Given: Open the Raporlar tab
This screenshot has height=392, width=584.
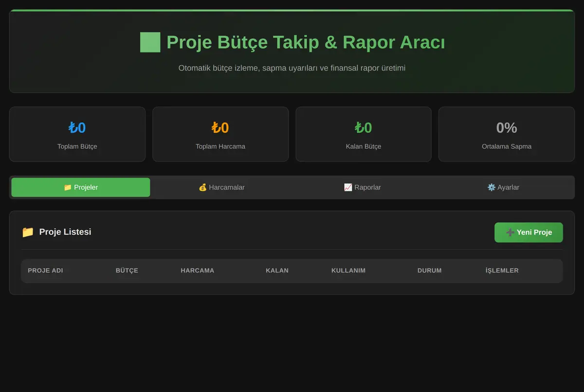Looking at the screenshot, I should pyautogui.click(x=362, y=187).
